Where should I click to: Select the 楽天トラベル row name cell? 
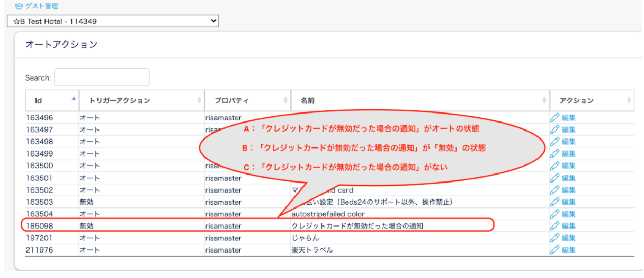pos(312,250)
